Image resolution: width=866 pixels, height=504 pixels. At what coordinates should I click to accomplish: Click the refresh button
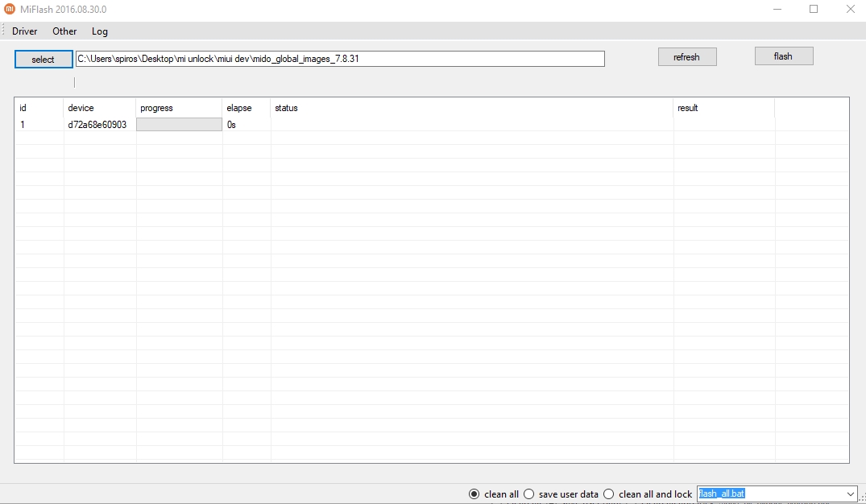(687, 57)
